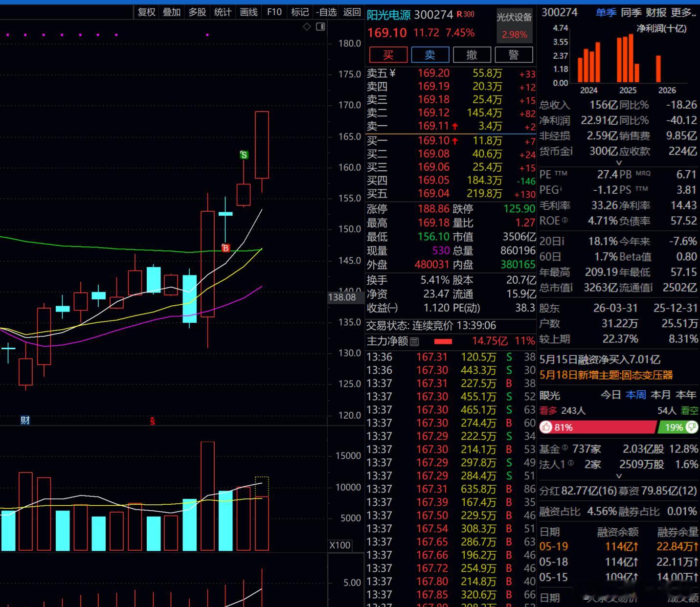This screenshot has width=700, height=607.
Task: Remove the stock via -自选 button
Action: coord(326,12)
